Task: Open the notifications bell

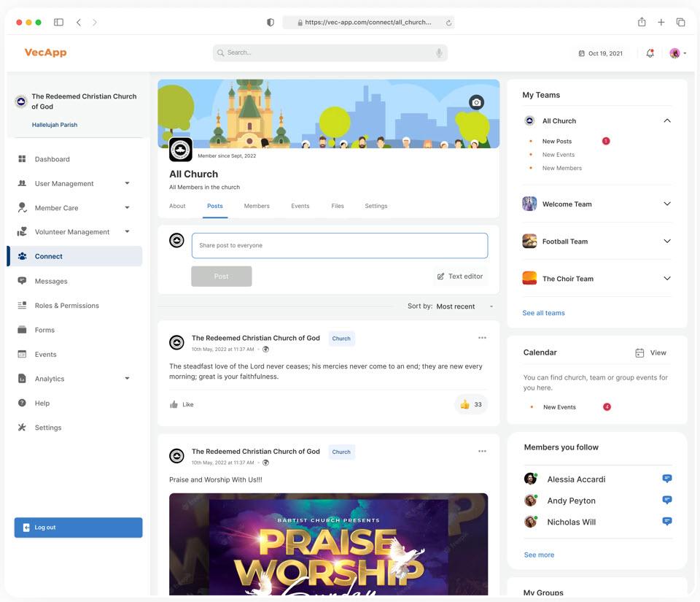Action: tap(650, 53)
